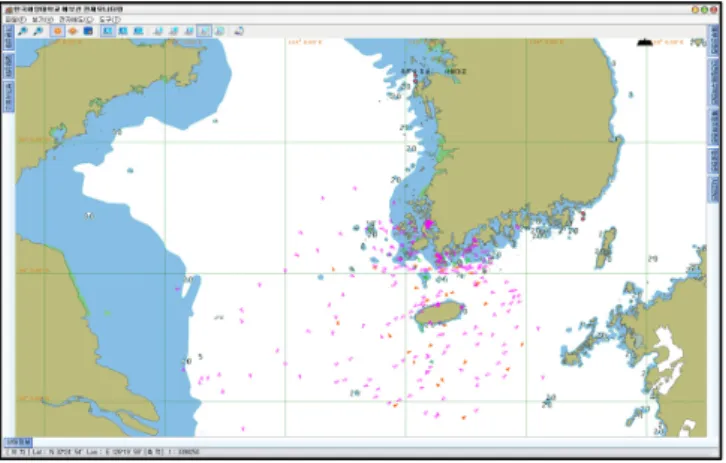The image size is (726, 463).
Task: Toggle the highlighted orange circle toolbar button
Action: pos(57,31)
